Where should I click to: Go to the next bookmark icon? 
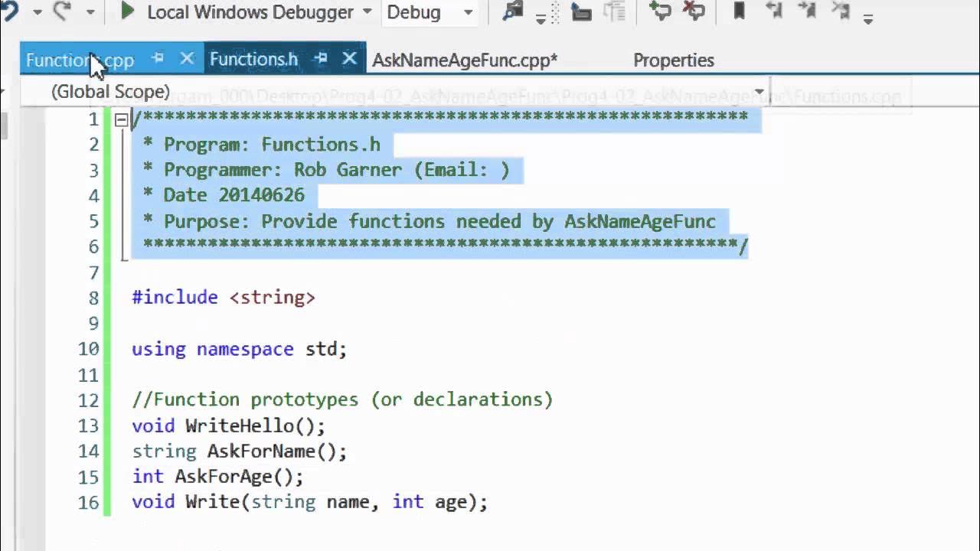[807, 11]
